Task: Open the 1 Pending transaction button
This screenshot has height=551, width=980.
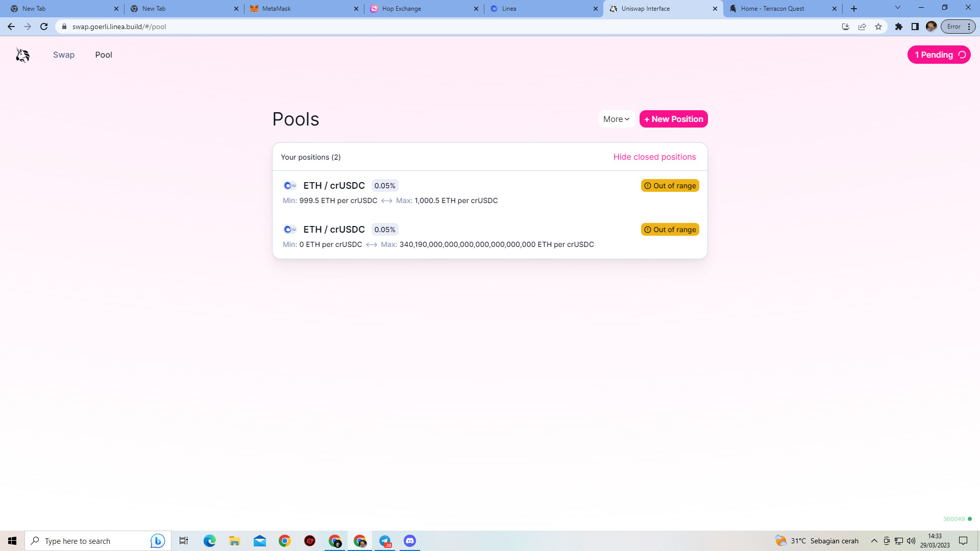Action: coord(939,55)
